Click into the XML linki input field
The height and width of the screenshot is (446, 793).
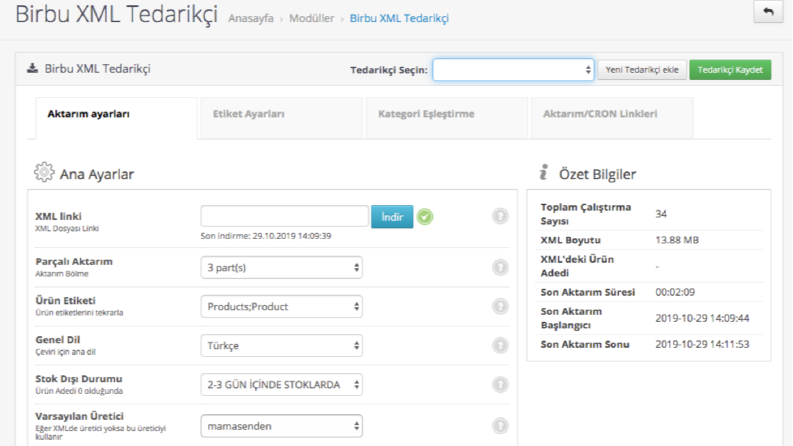[284, 216]
